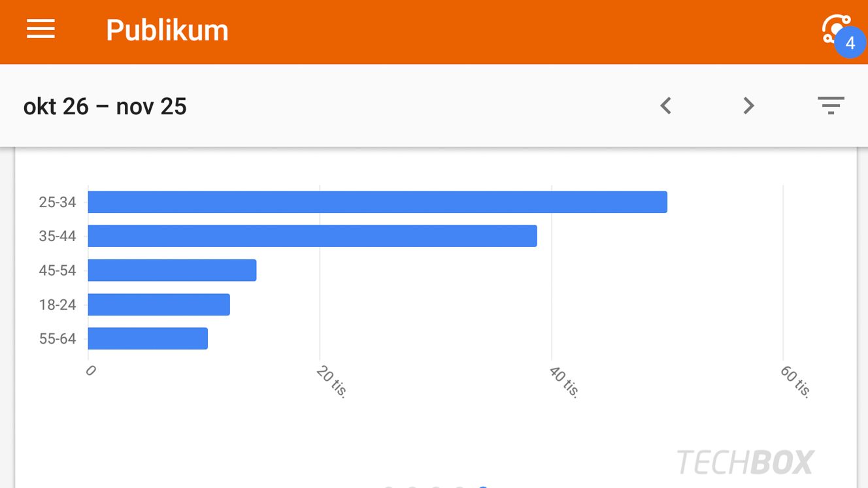Click the TECHBOX watermark logo
Viewport: 868px width, 488px height.
click(745, 463)
